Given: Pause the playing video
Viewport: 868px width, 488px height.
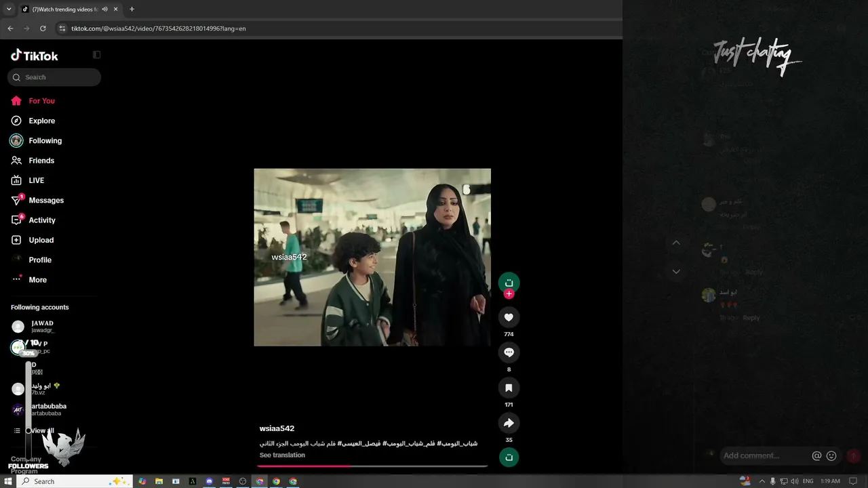Looking at the screenshot, I should pyautogui.click(x=372, y=258).
